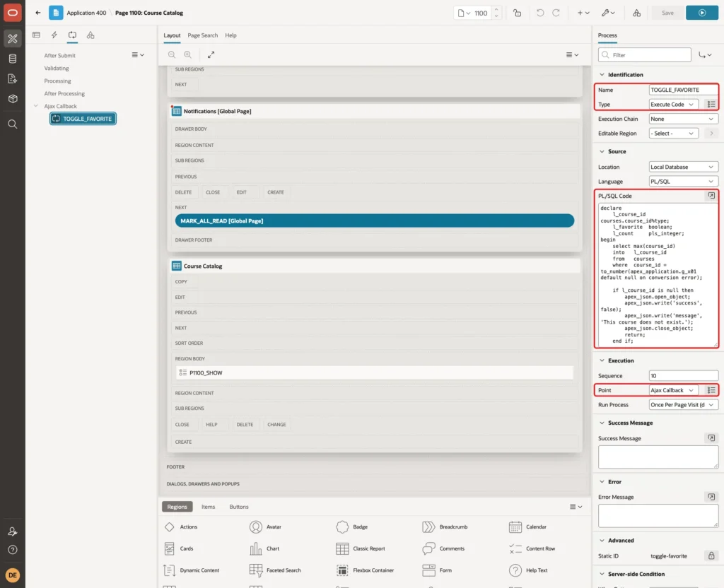Screen dimensions: 724x588
Task: Zoom out the layout view
Action: pyautogui.click(x=172, y=55)
